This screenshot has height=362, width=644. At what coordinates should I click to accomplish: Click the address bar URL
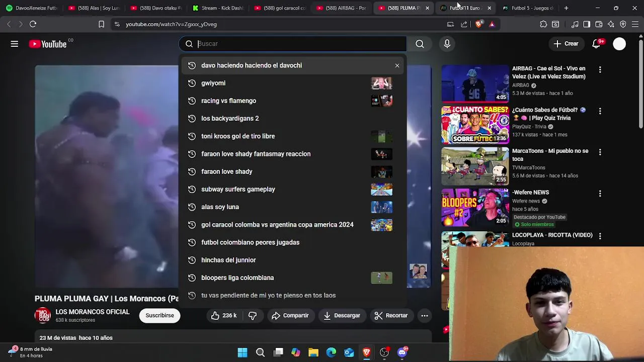click(x=171, y=24)
